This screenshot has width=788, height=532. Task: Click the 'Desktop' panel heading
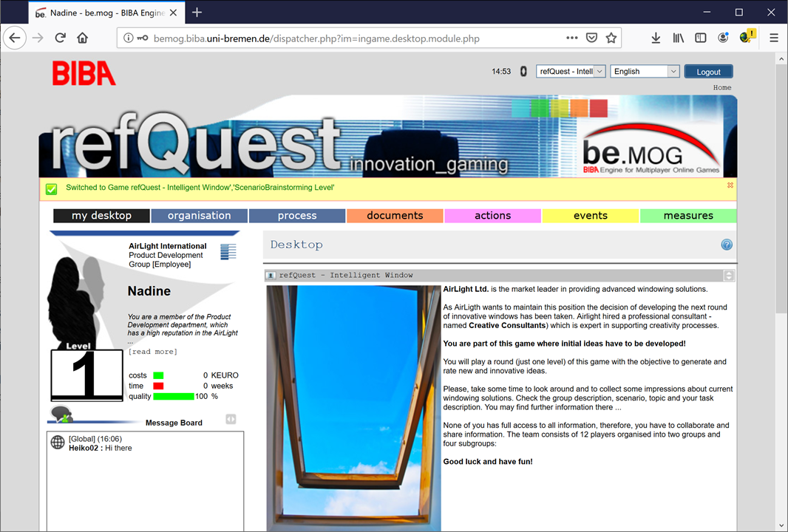(296, 245)
